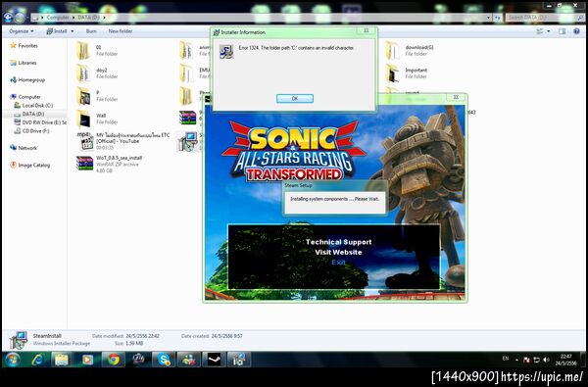Select Network in the navigation pane

coord(24,148)
